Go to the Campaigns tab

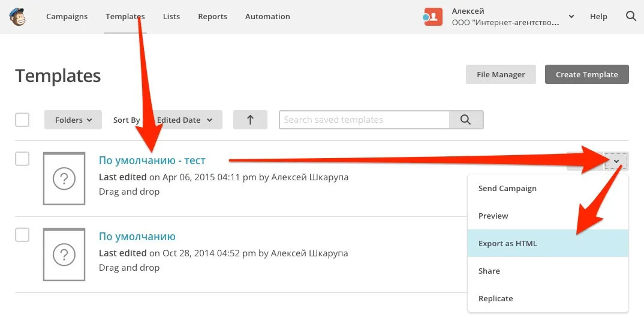coord(67,17)
